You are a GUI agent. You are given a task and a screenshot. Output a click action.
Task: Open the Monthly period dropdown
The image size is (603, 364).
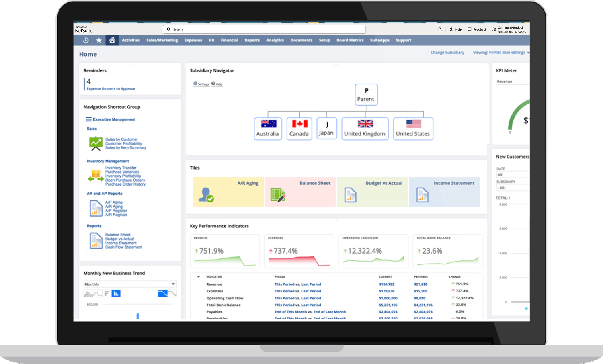click(x=130, y=284)
